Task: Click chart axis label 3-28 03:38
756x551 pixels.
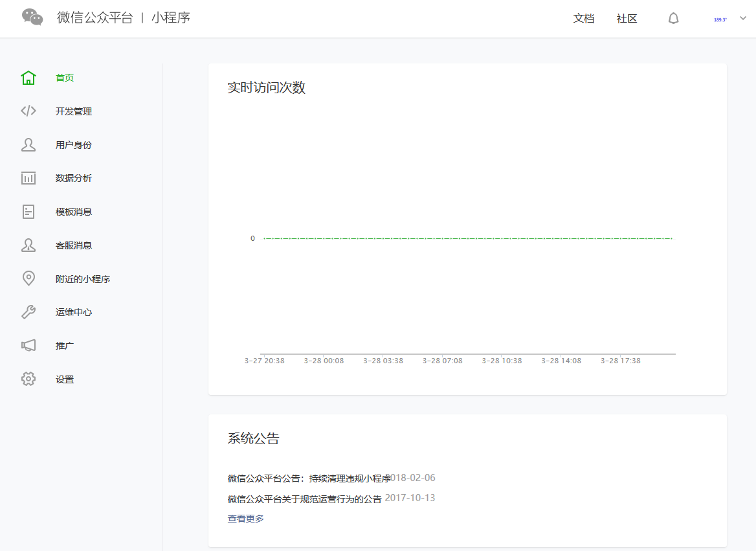Action: tap(383, 361)
